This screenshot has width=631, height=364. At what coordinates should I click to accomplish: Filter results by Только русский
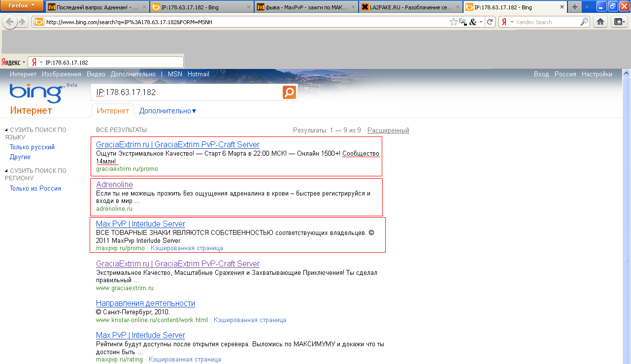32,147
